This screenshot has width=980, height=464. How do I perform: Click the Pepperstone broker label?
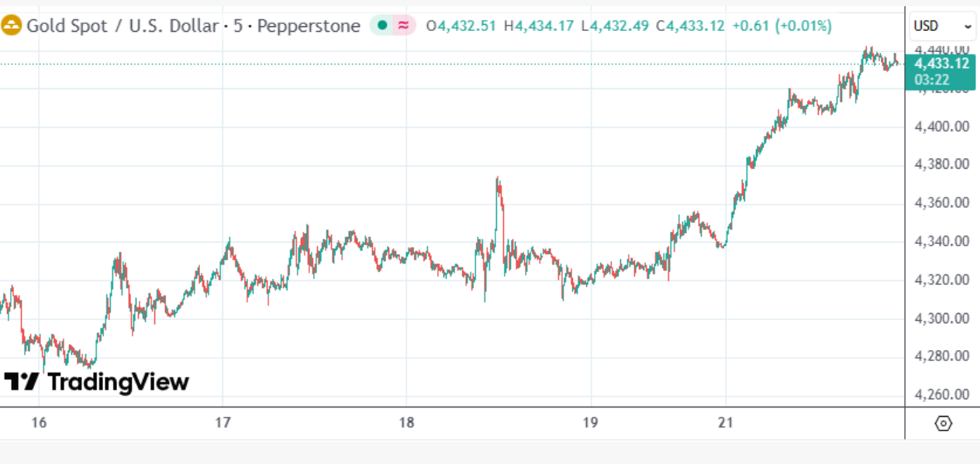coord(309,26)
